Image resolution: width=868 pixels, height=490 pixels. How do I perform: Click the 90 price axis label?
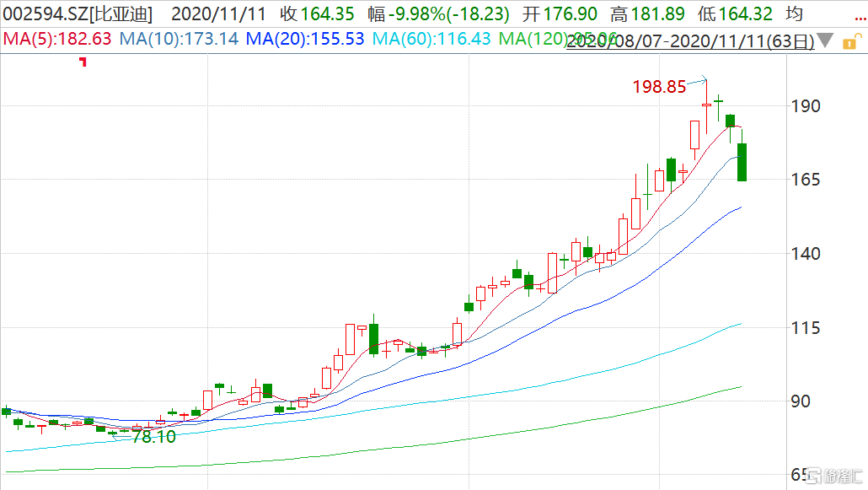[801, 401]
